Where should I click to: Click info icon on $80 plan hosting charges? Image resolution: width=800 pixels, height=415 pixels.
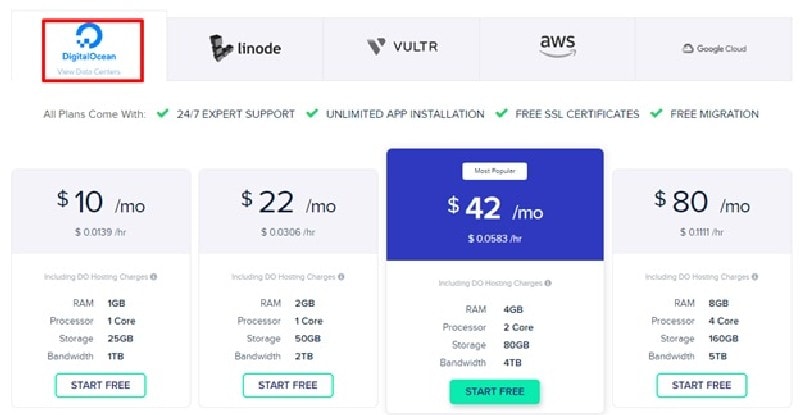tap(755, 277)
